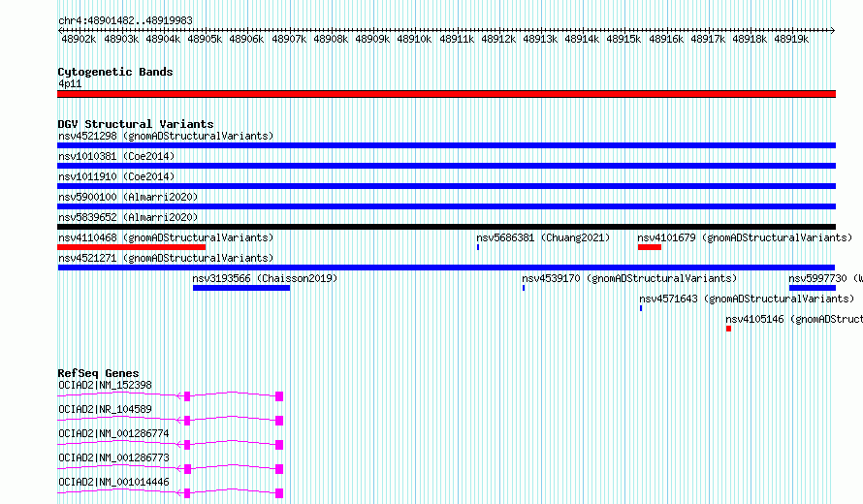Viewport: 863px width, 504px height.
Task: Click the left exon box of NM_152398
Action: click(187, 396)
